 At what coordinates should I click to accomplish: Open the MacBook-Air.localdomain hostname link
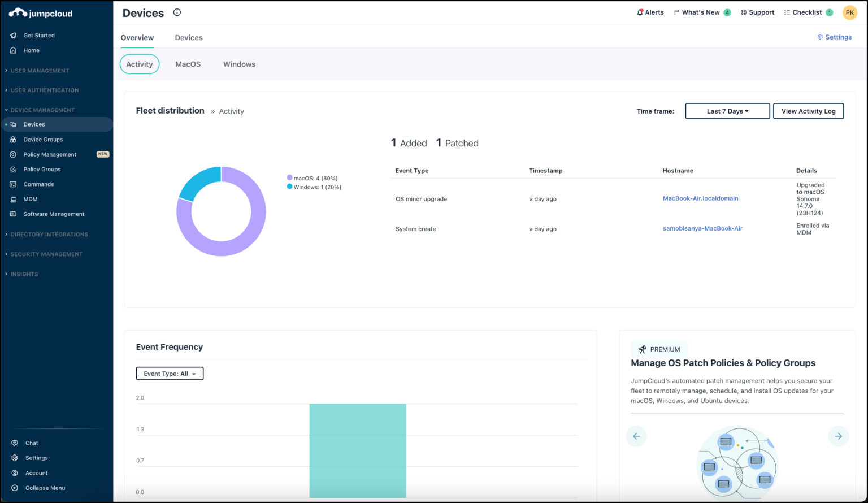(x=701, y=198)
